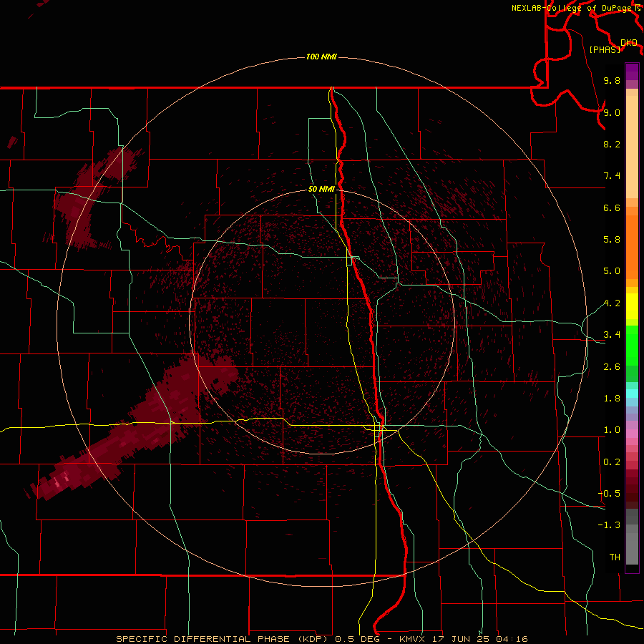Click the 04:16 timestamp in the caption
The width and height of the screenshot is (644, 644).
[x=512, y=639]
